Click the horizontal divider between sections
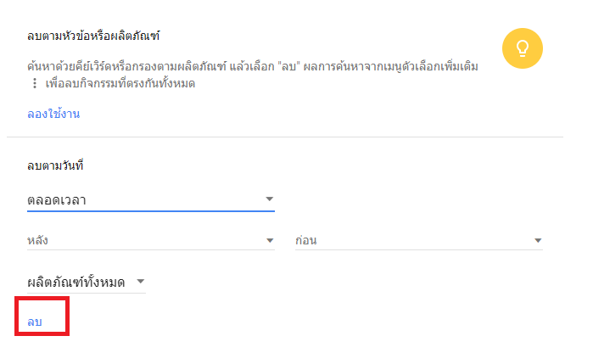Screen dimensions: 593x364 [285, 137]
